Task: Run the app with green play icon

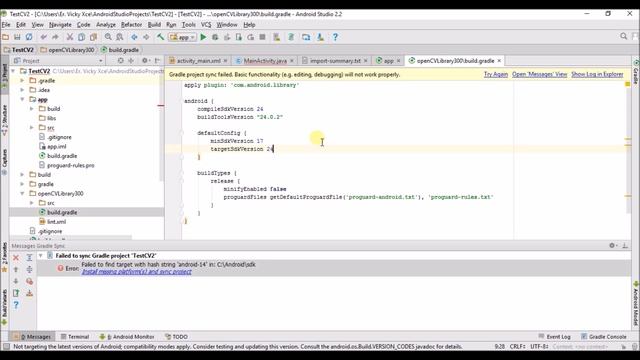Action: point(203,37)
